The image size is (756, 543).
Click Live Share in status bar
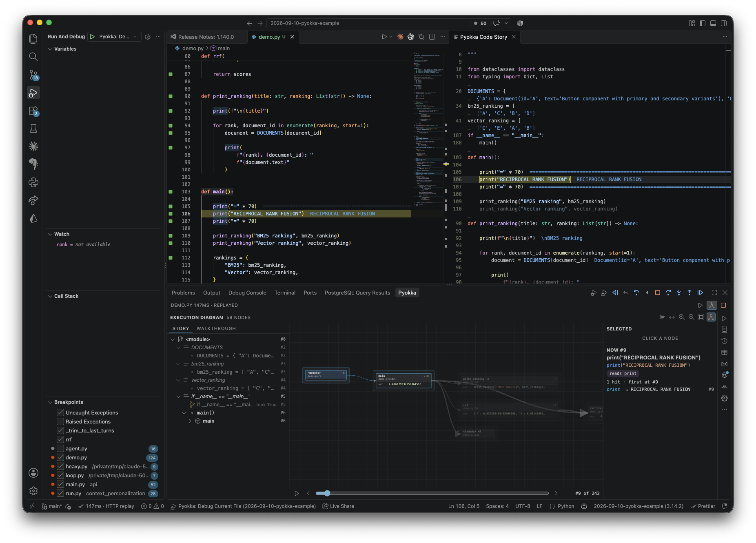click(x=338, y=506)
